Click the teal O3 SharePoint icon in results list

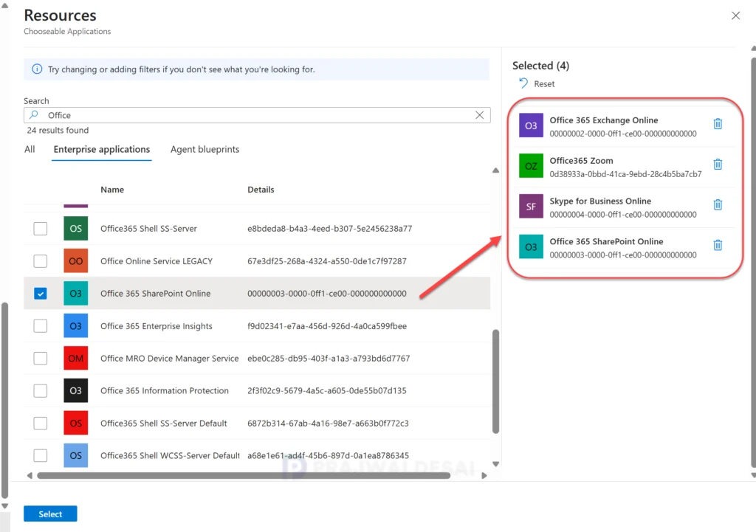[76, 294]
